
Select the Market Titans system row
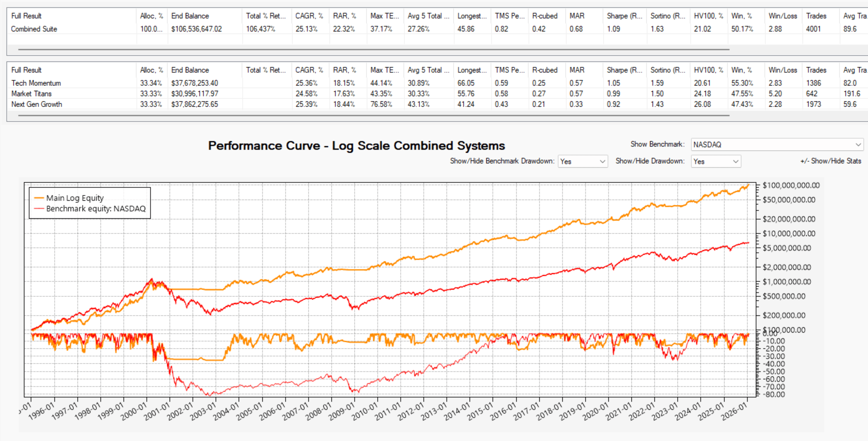(32, 94)
